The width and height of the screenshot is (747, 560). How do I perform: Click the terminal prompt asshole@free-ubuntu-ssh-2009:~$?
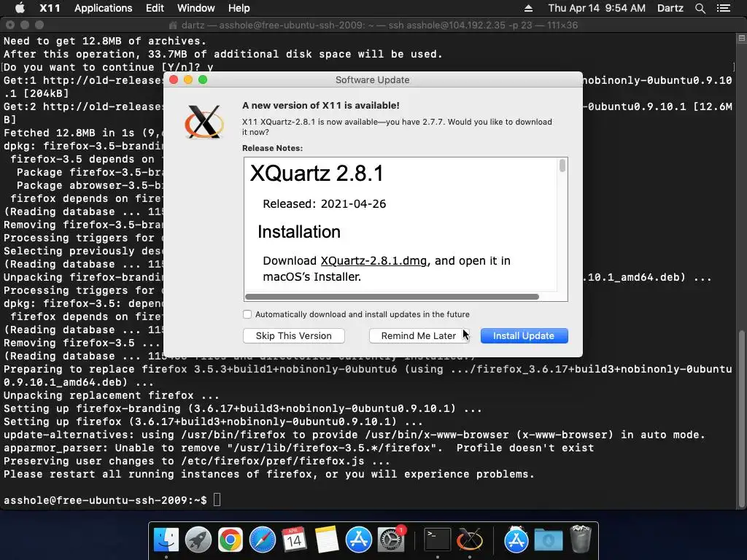pyautogui.click(x=105, y=500)
